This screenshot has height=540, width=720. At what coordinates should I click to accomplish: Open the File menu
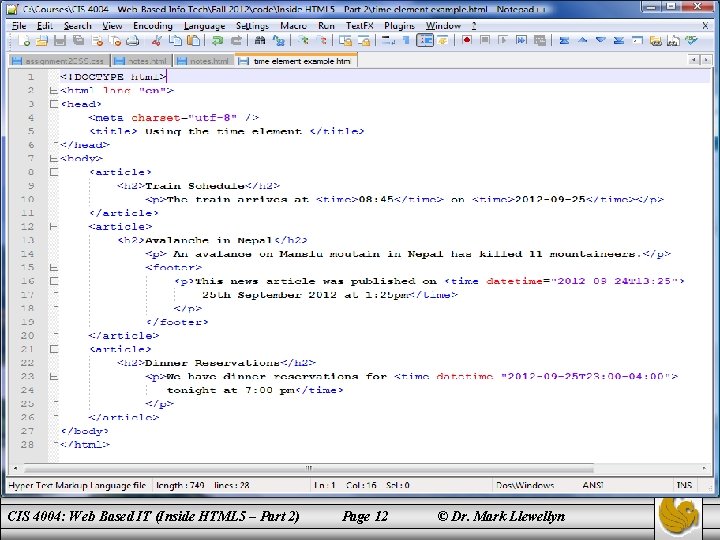coord(19,26)
